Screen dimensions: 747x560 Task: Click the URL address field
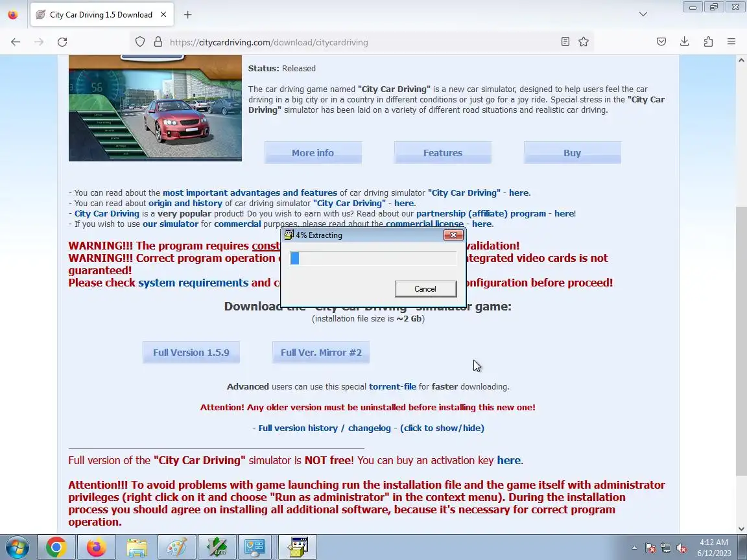tap(362, 42)
